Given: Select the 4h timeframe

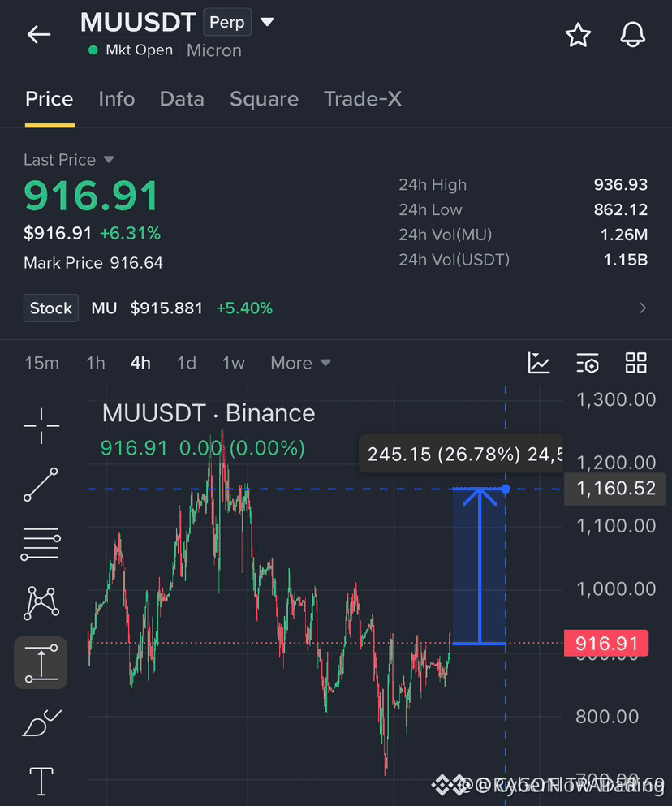Looking at the screenshot, I should pos(140,363).
